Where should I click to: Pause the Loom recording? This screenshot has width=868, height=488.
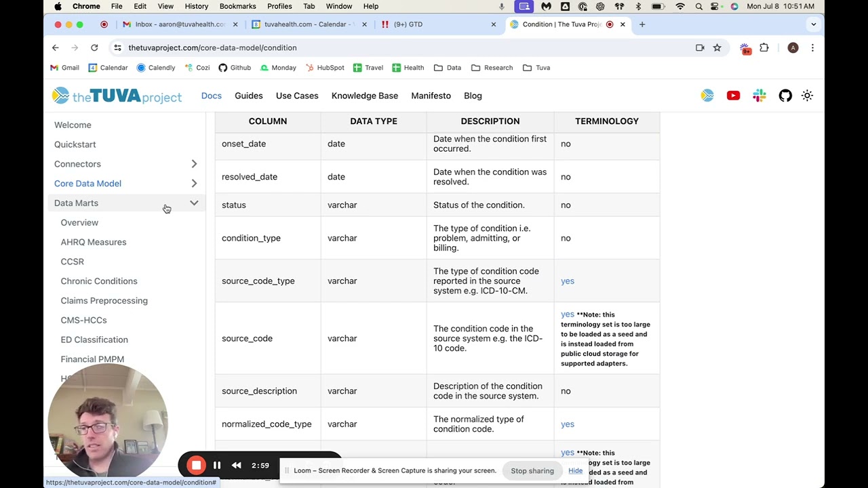pyautogui.click(x=217, y=465)
